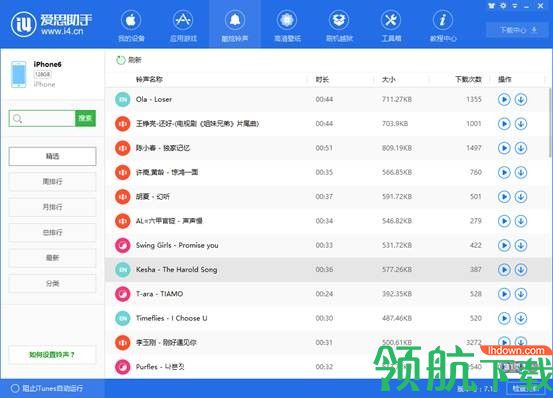This screenshot has width=553, height=398.
Task: Click the pink icon beside Purfles
Action: point(123,367)
